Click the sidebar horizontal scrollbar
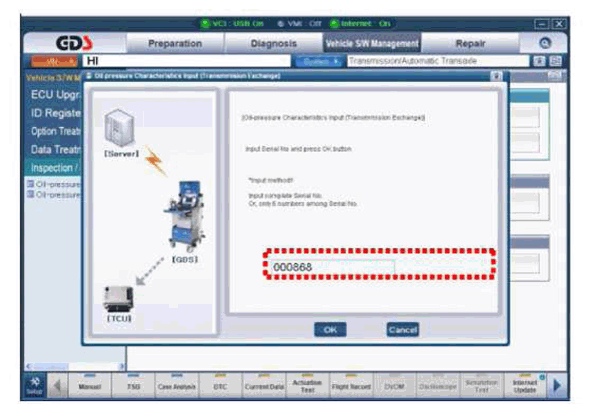This screenshot has width=592, height=413. coord(75,366)
